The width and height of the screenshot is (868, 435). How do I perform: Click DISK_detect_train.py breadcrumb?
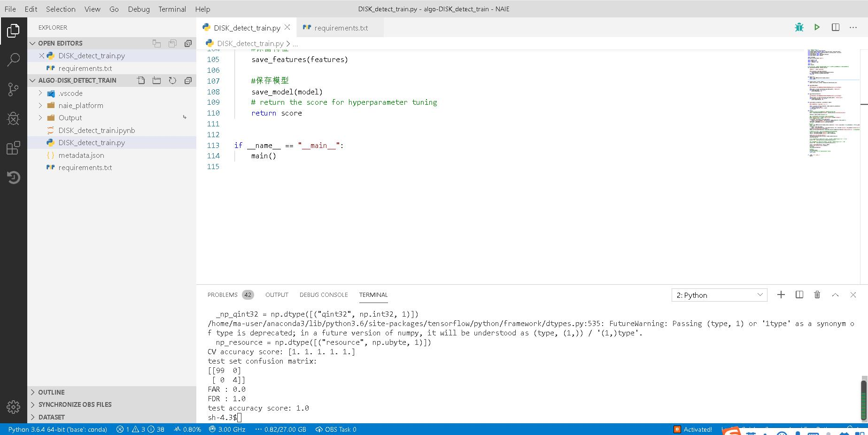point(250,43)
